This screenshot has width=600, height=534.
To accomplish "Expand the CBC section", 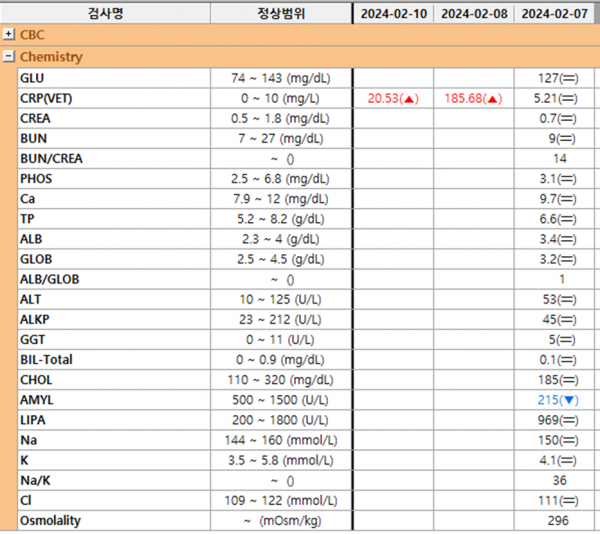I will point(8,34).
